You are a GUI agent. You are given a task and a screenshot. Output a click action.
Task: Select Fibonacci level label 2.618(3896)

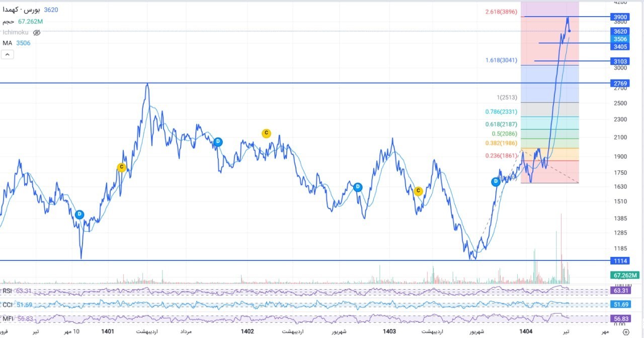tap(501, 12)
